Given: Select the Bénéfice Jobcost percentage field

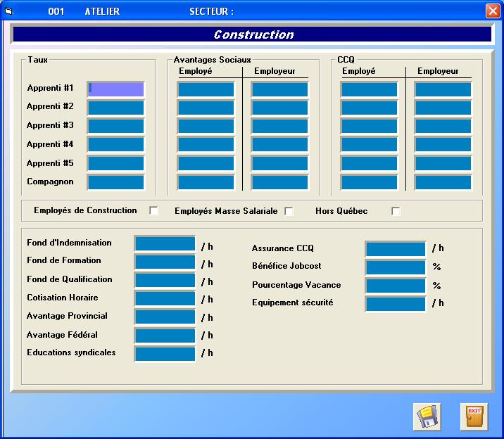Looking at the screenshot, I should pos(396,267).
